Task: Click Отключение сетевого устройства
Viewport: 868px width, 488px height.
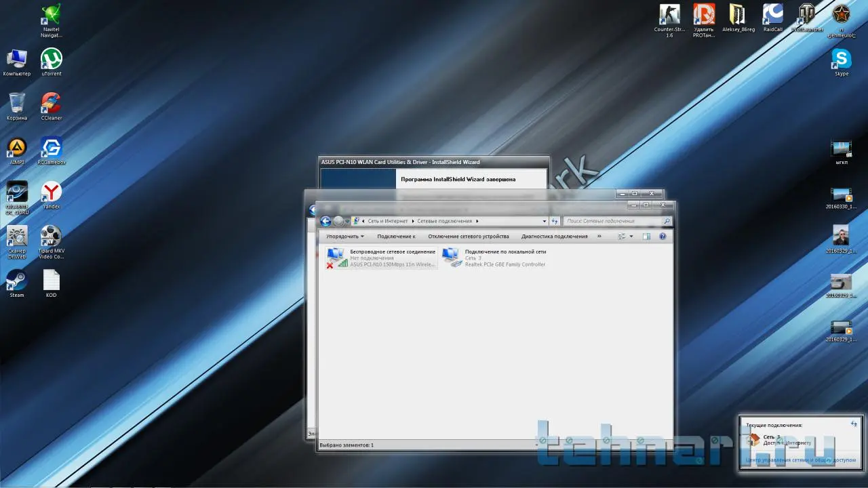Action: [469, 237]
